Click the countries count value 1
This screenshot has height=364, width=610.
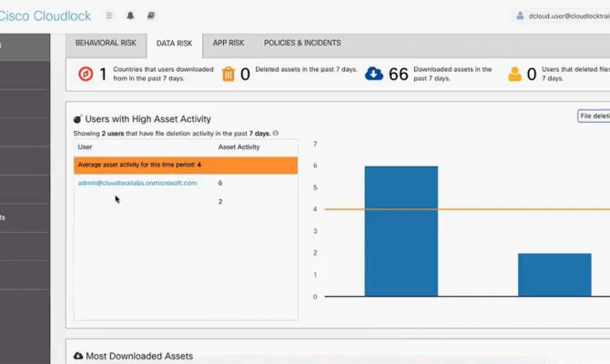pos(103,74)
